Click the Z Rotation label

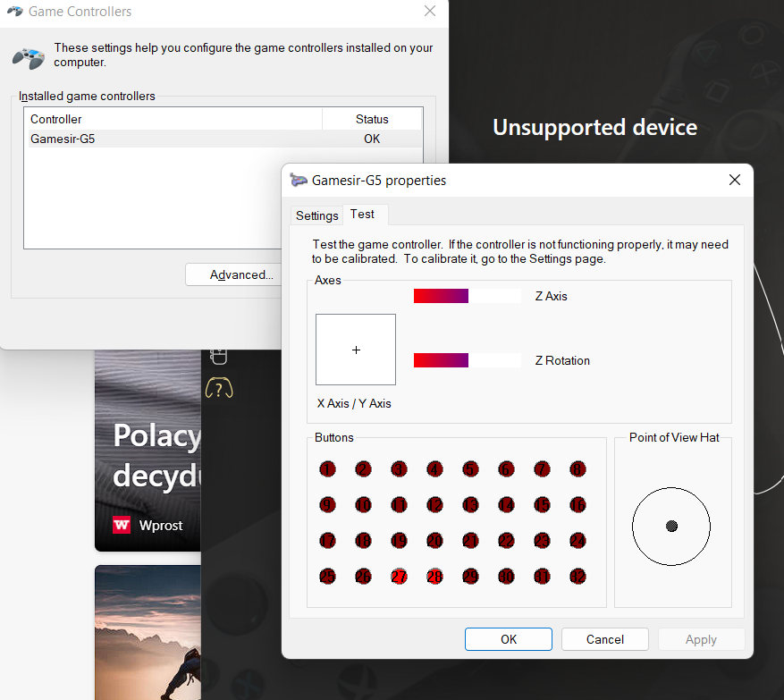pyautogui.click(x=562, y=360)
